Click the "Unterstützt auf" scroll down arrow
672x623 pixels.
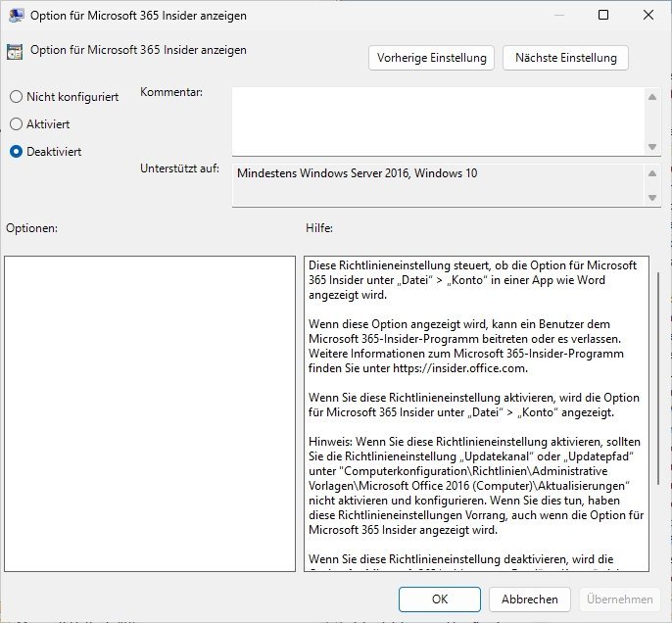(x=652, y=198)
